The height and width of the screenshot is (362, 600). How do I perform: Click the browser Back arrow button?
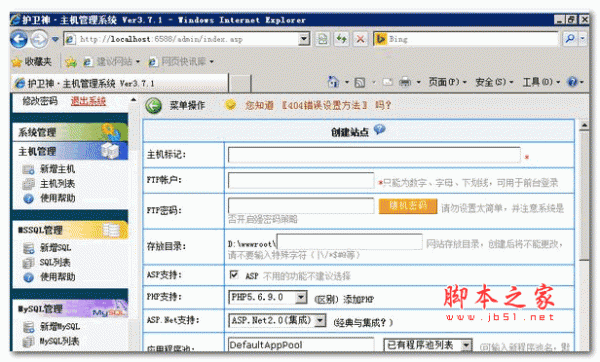(19, 39)
